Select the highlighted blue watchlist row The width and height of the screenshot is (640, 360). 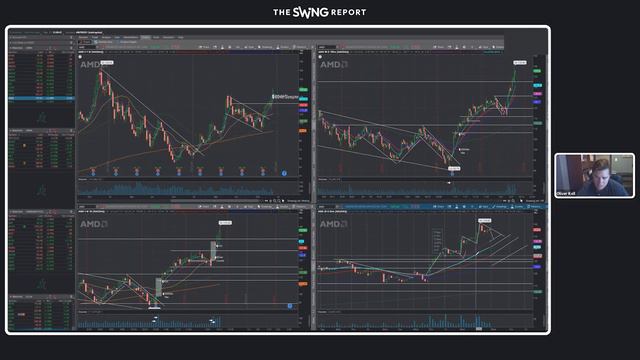[x=41, y=98]
